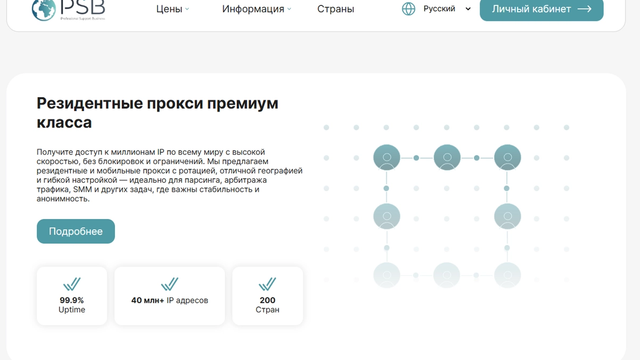Click the language selector arrow
640x360 pixels.
click(468, 9)
